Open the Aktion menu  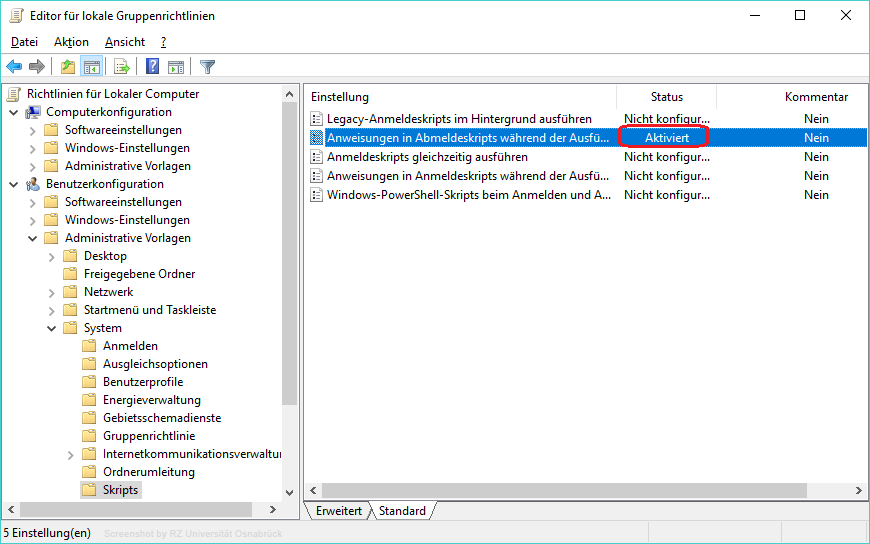(71, 42)
